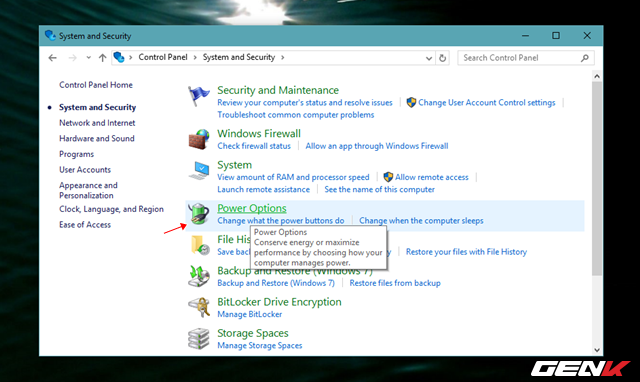The width and height of the screenshot is (640, 382).
Task: Click Allow an app through Windows Firewall
Action: (377, 146)
